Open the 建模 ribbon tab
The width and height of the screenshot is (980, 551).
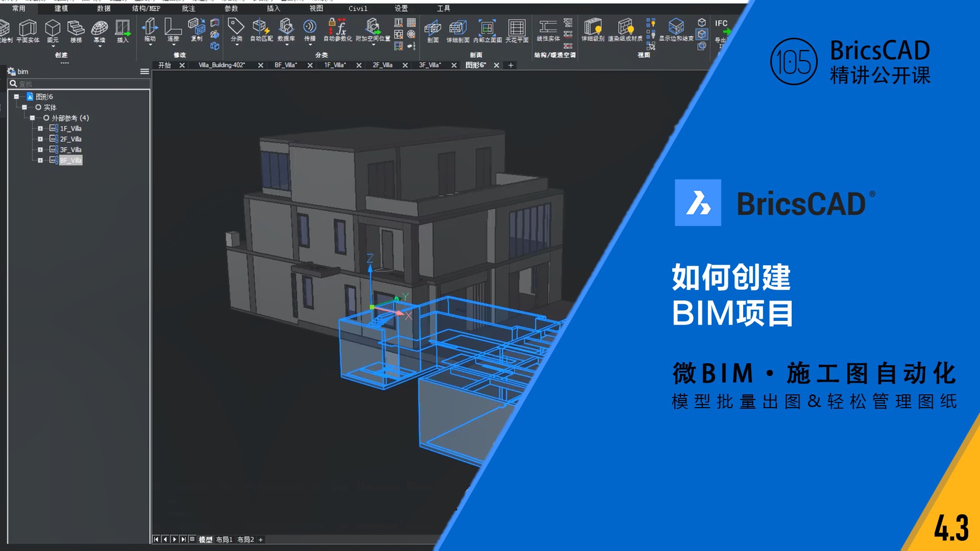tap(61, 8)
